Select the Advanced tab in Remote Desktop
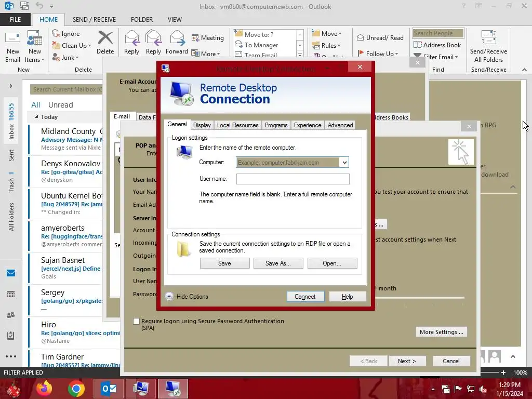This screenshot has height=399, width=532. [x=340, y=125]
